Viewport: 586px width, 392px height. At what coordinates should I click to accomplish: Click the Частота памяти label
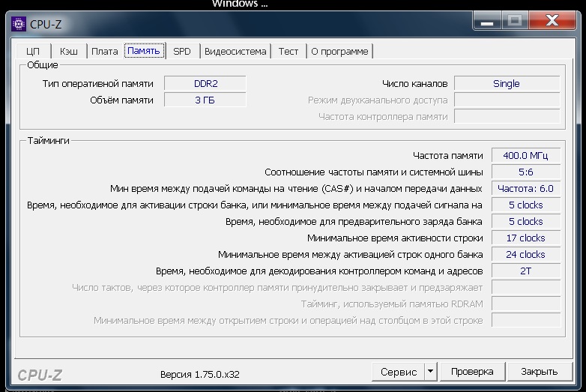coord(447,155)
